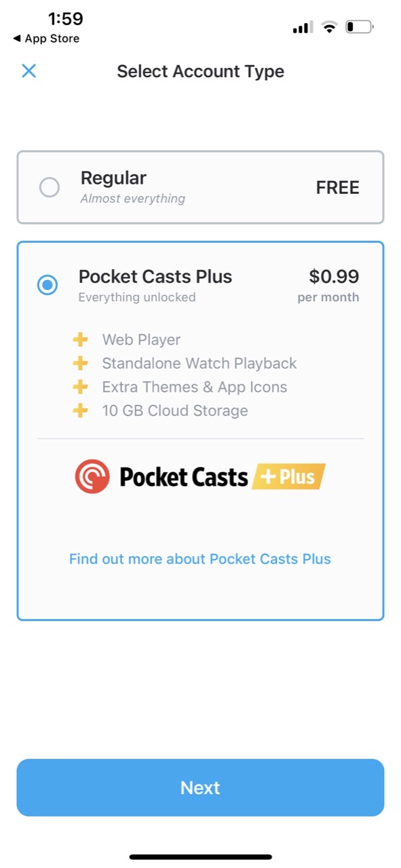The image size is (401, 868).
Task: Dismiss the screen with the blue X
Action: point(28,71)
